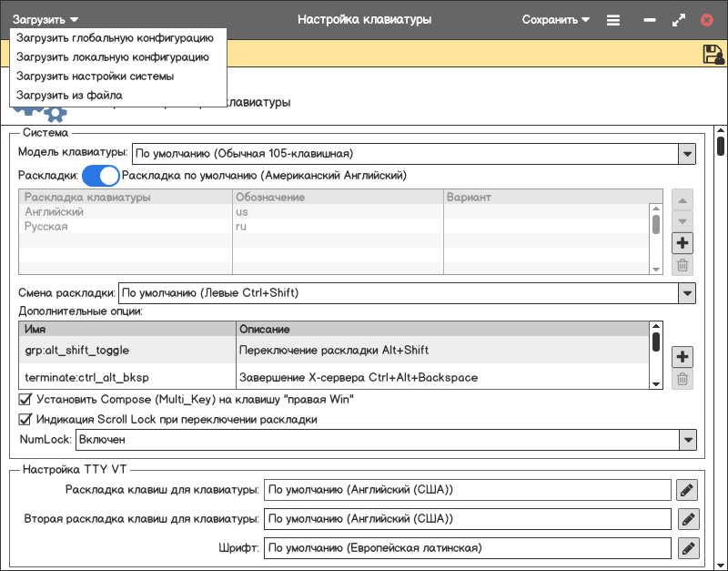Uncheck Compose key on right Win option
The height and width of the screenshot is (571, 728).
click(25, 399)
